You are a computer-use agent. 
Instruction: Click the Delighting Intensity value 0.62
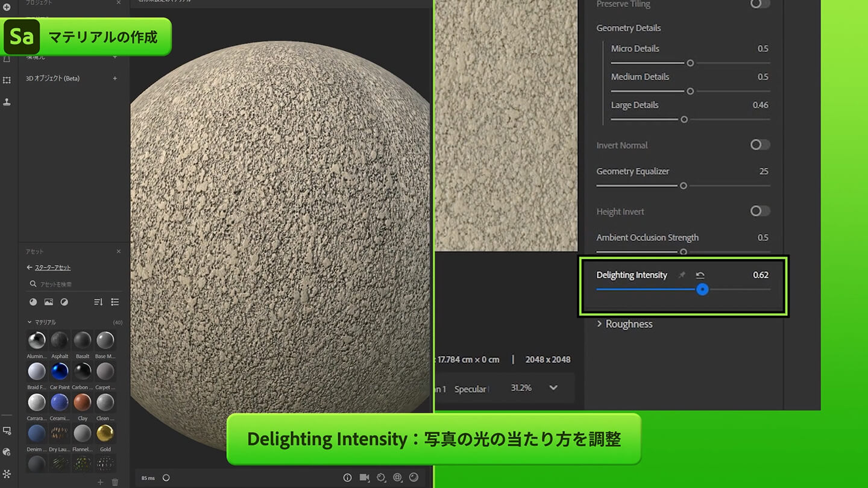761,275
